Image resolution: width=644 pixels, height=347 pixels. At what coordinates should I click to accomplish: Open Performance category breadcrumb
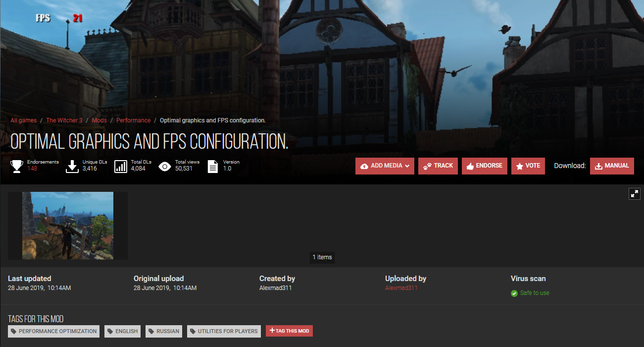coord(134,120)
